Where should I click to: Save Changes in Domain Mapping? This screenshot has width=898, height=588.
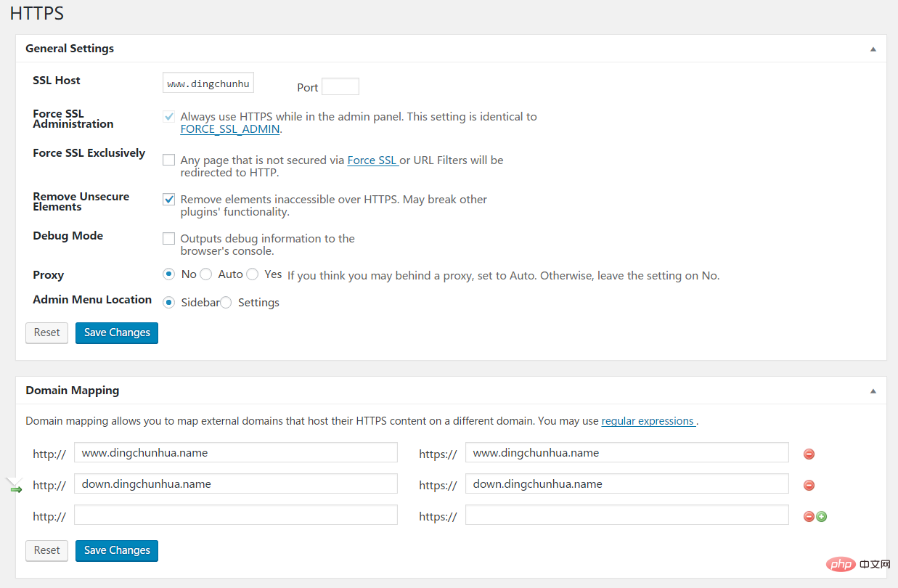click(117, 550)
